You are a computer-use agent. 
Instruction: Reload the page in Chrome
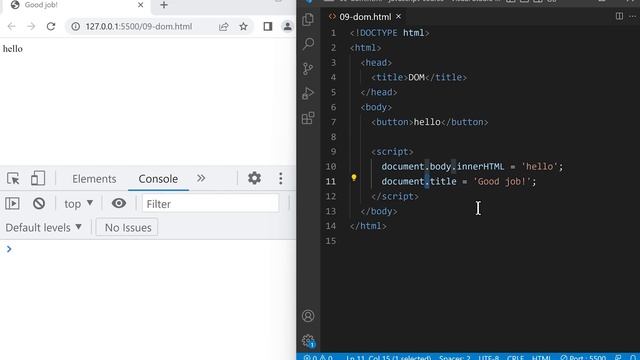[x=51, y=27]
